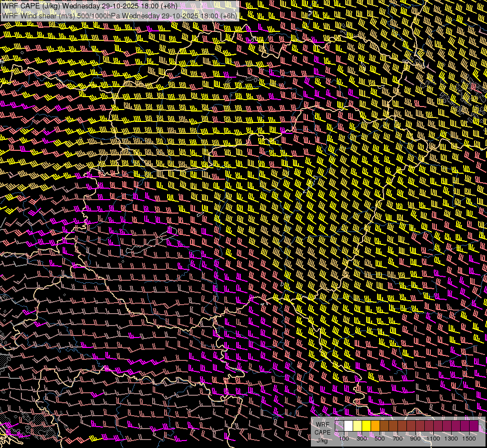Screen dimensions: 487x448
Task: Click the 500 label under the colorbar
Action: click(x=380, y=439)
